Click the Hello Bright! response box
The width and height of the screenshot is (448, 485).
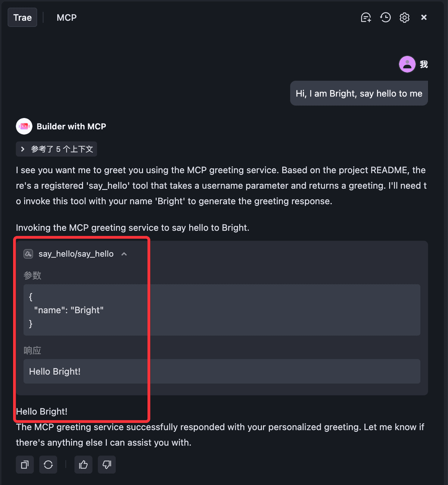[x=222, y=371]
